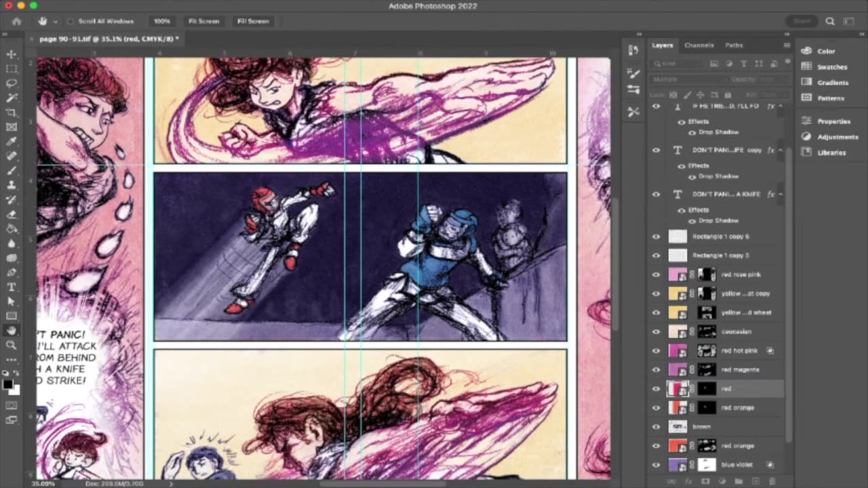Screen dimensions: 868x488
Task: Pick the Crop tool
Action: 12,113
